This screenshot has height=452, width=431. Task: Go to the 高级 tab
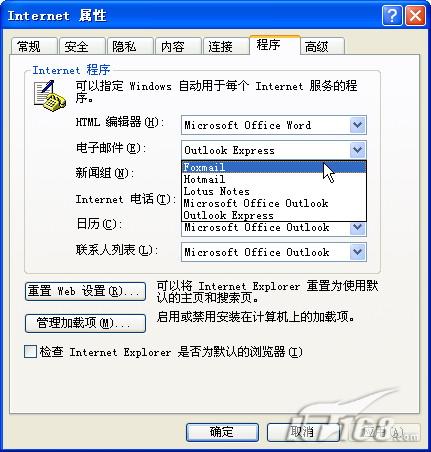coord(322,46)
